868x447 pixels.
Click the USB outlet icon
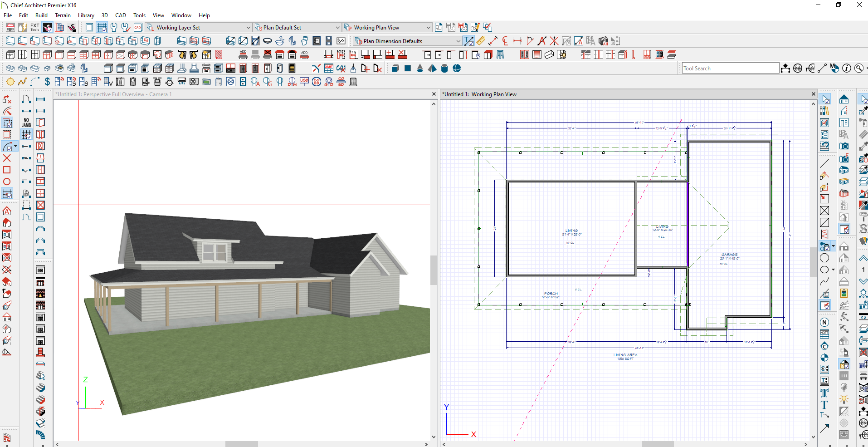click(304, 82)
